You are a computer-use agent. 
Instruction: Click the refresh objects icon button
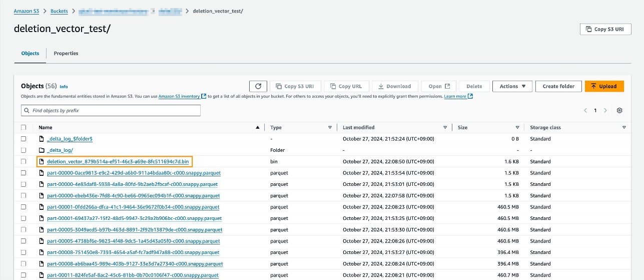click(x=258, y=86)
